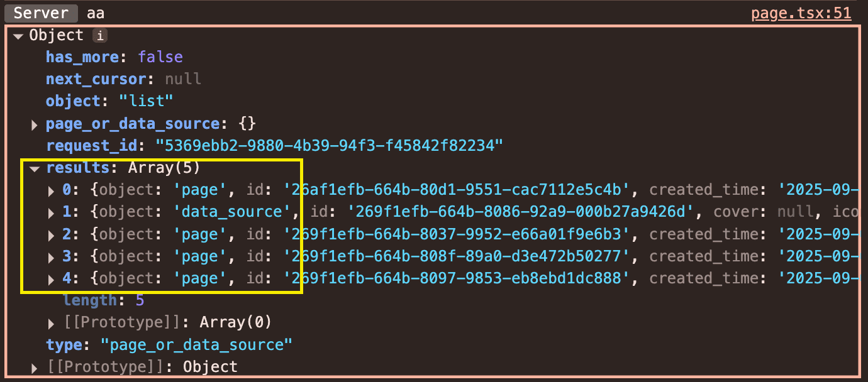Expand the Object prototype entry
The height and width of the screenshot is (382, 868).
(35, 367)
